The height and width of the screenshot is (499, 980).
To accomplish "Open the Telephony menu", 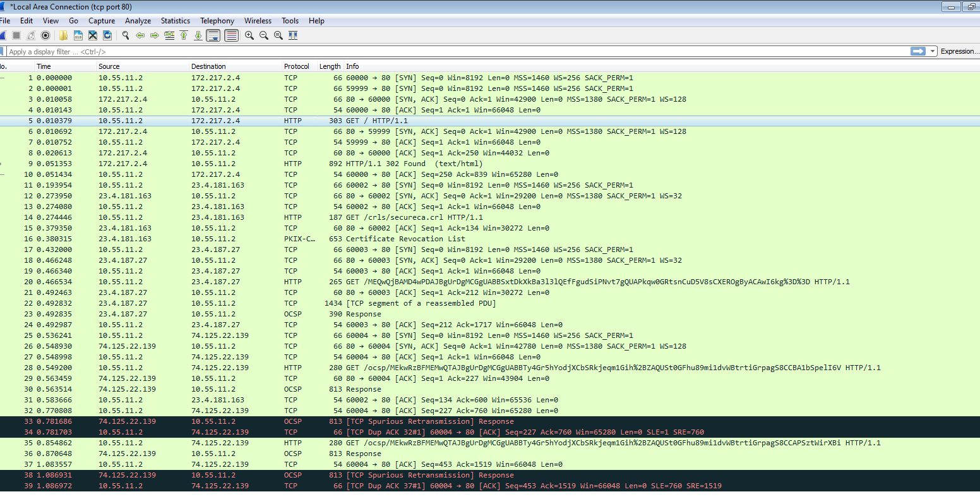I will pos(217,20).
